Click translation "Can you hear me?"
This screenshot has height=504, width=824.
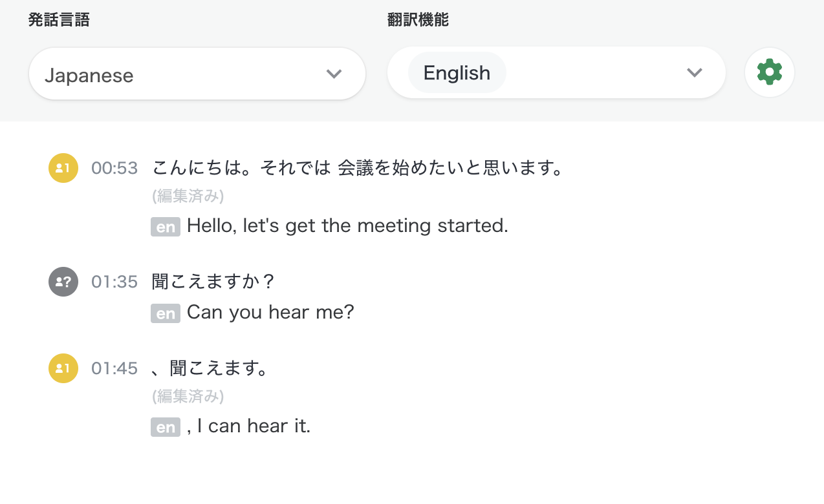(x=270, y=313)
